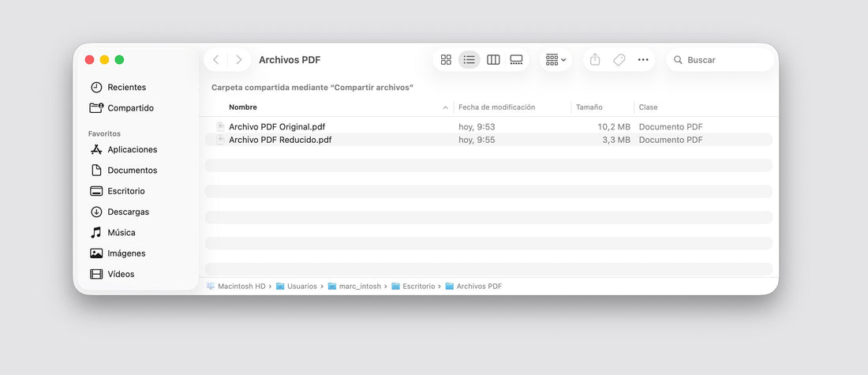Open Vídeos in the sidebar
The height and width of the screenshot is (375, 868).
pyautogui.click(x=121, y=274)
